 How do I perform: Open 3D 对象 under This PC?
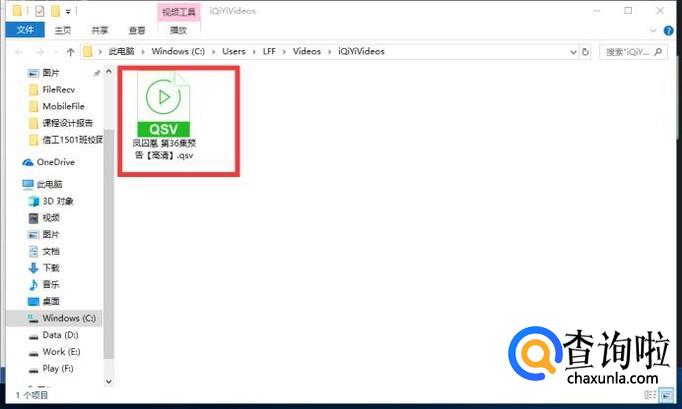point(57,201)
